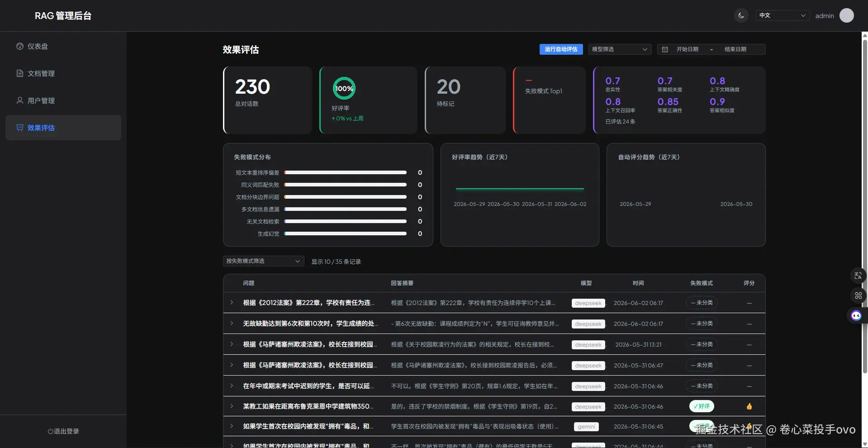This screenshot has width=868, height=448.
Task: Click 显示 10 / 35 条记录 text
Action: (x=336, y=262)
